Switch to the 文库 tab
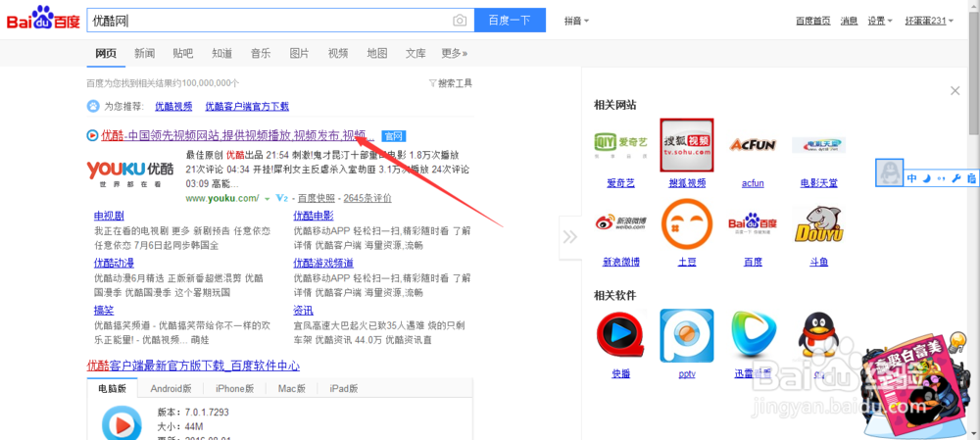Image resolution: width=980 pixels, height=440 pixels. (416, 53)
